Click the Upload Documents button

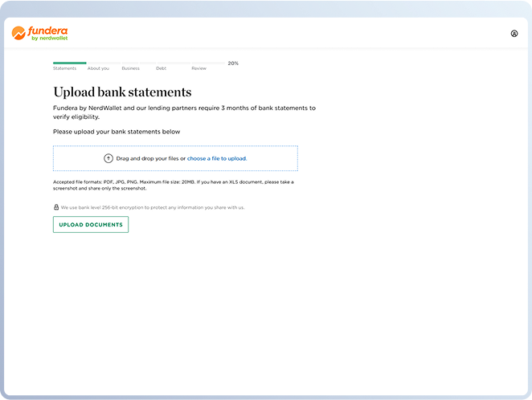(91, 224)
